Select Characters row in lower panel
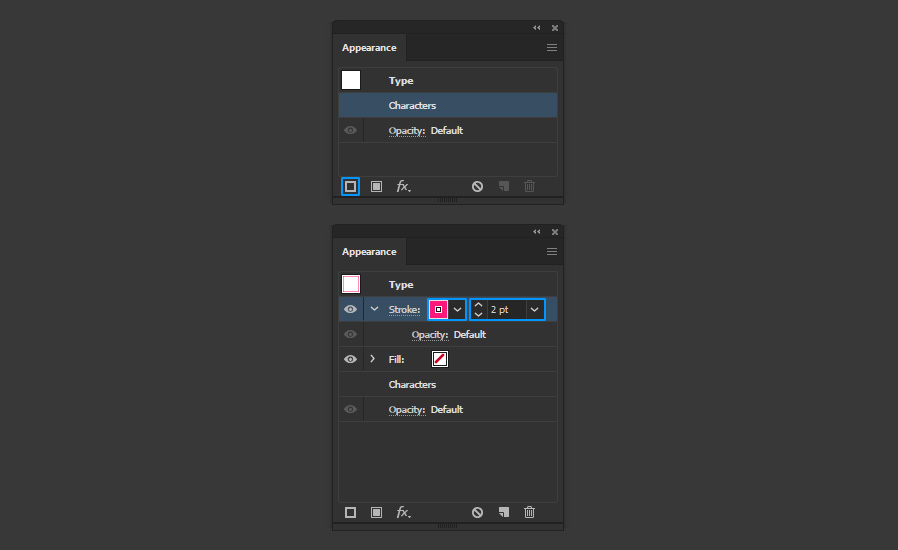 pos(448,384)
